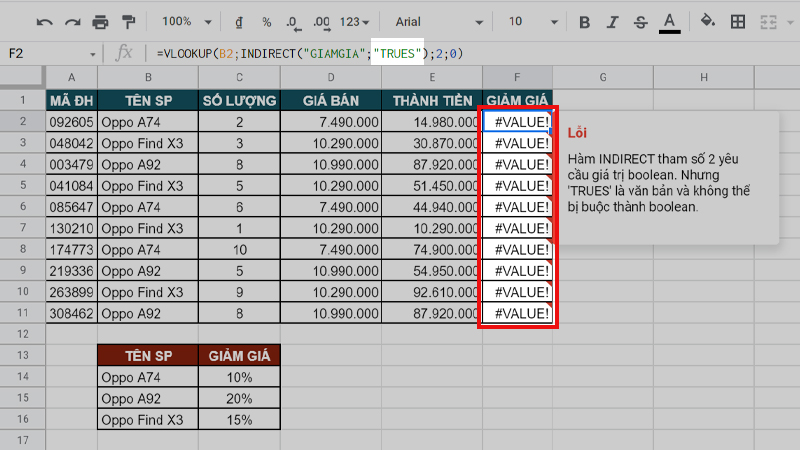Click the SỐ LƯỢNG header cell

(x=239, y=101)
